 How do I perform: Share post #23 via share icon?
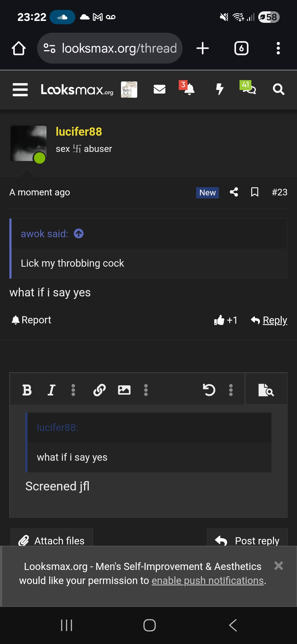pos(234,192)
